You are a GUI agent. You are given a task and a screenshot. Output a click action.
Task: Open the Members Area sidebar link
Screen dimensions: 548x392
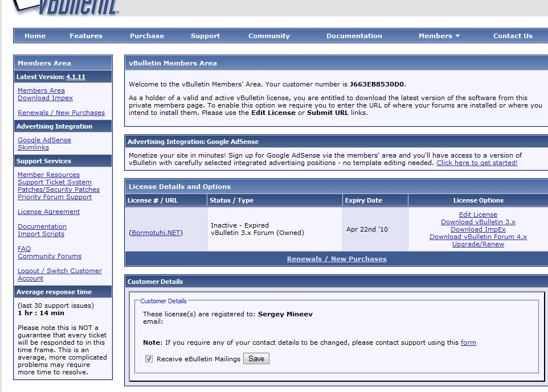[x=41, y=90]
